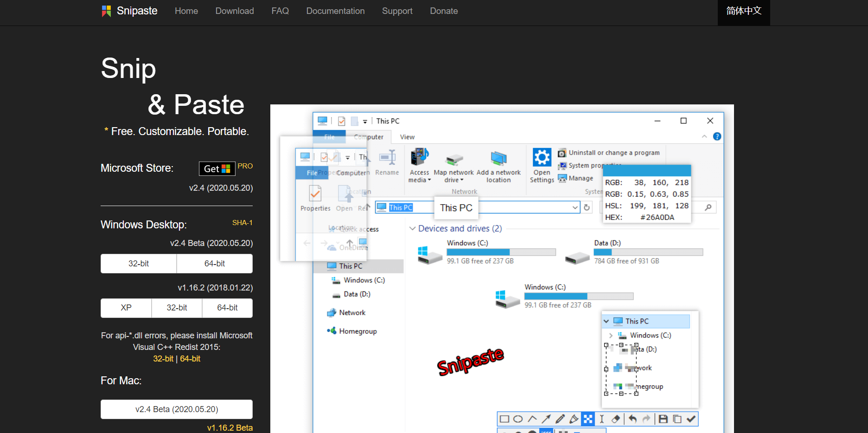Select the text tool in Snipaste toolbar

pos(602,419)
